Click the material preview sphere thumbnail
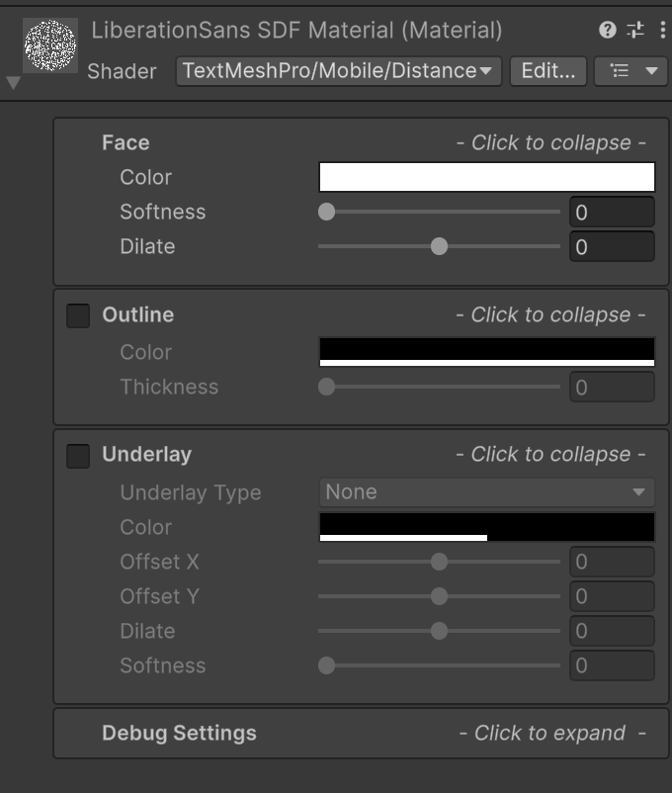Image resolution: width=672 pixels, height=793 pixels. pyautogui.click(x=50, y=45)
